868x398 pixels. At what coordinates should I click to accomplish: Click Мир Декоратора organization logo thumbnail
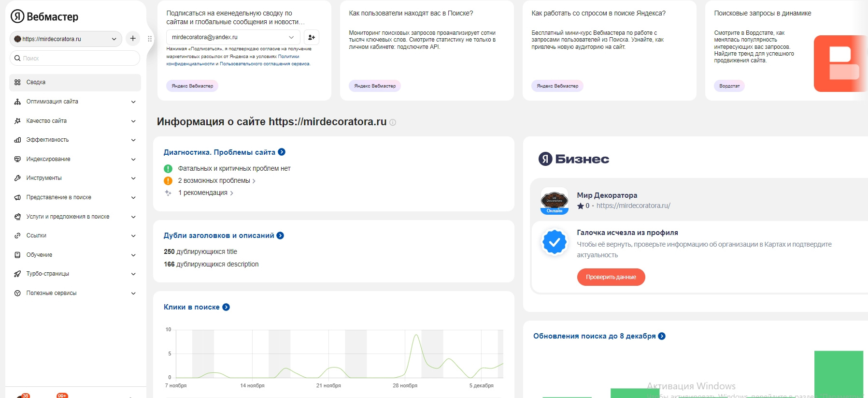click(555, 201)
